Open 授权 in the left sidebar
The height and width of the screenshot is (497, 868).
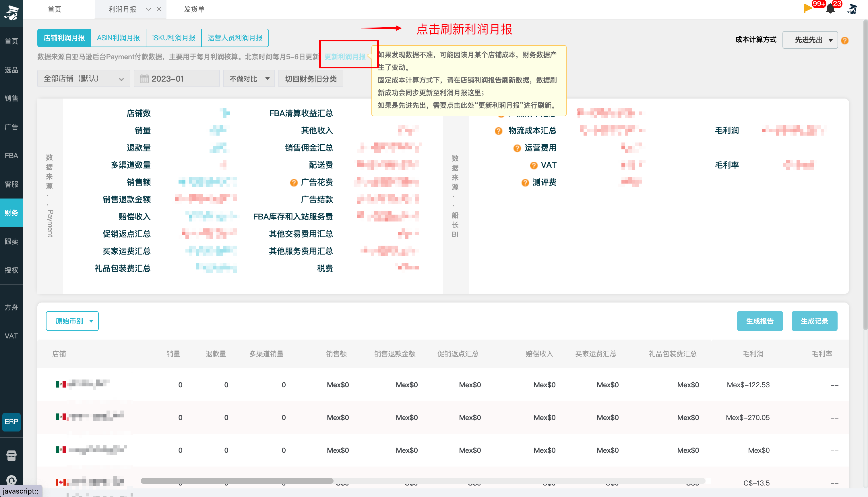(x=11, y=270)
